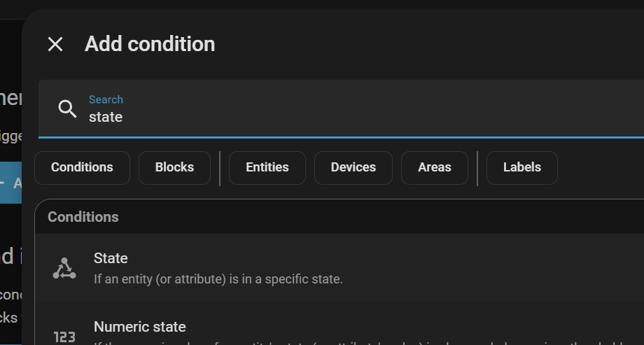Click the State condition triangle icon
This screenshot has height=345, width=644.
coord(64,268)
